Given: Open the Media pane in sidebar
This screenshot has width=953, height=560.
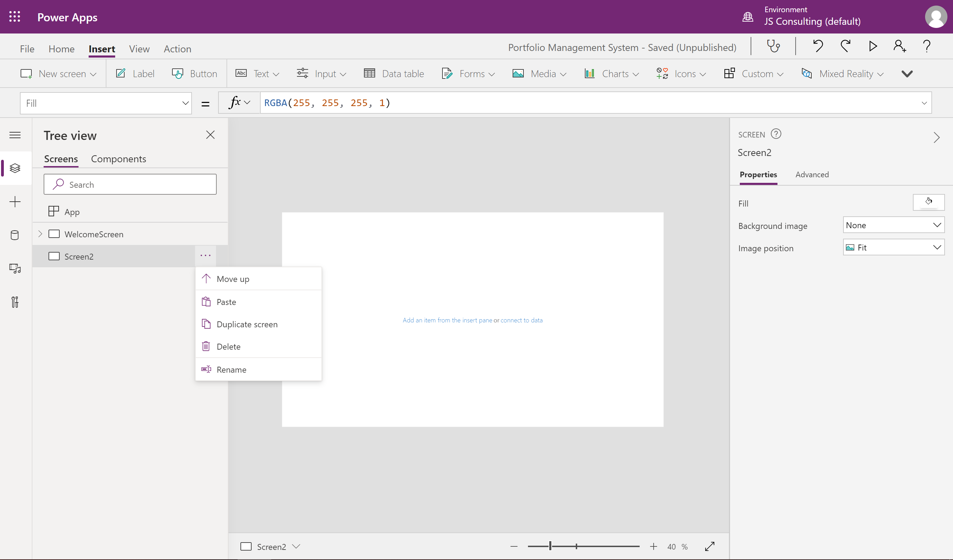Looking at the screenshot, I should click(15, 268).
